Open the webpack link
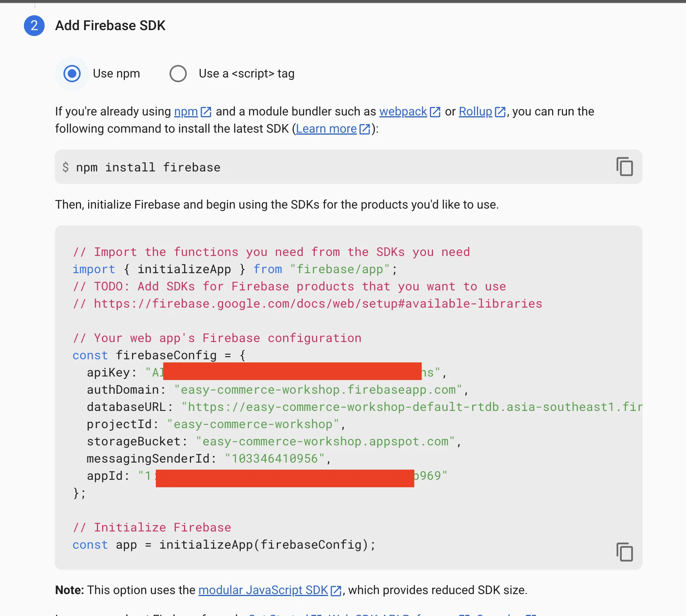686x616 pixels. pyautogui.click(x=403, y=112)
